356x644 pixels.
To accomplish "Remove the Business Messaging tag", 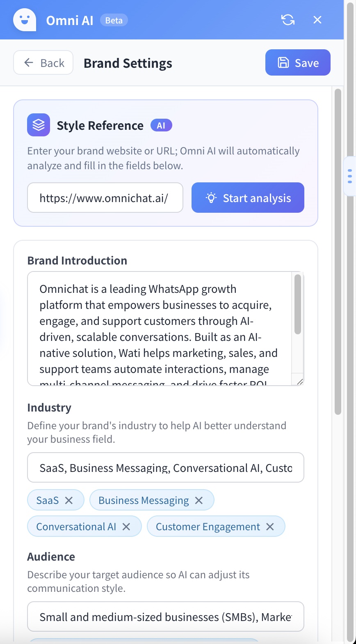I will pos(199,500).
